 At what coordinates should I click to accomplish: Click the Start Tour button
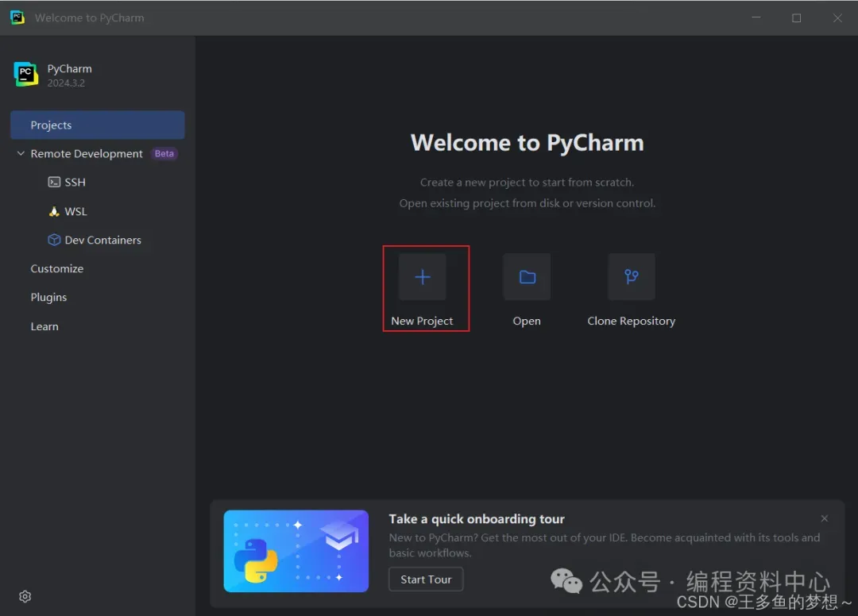pyautogui.click(x=426, y=579)
